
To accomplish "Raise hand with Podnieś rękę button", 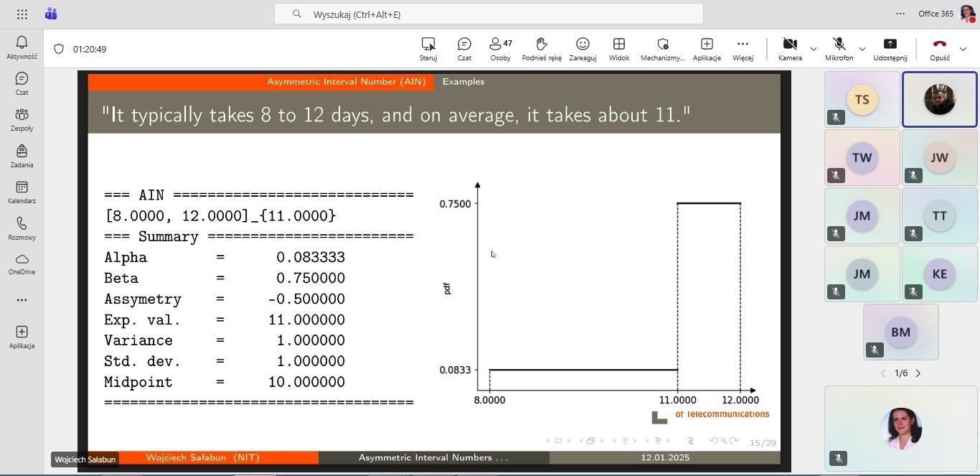I will pos(542,49).
